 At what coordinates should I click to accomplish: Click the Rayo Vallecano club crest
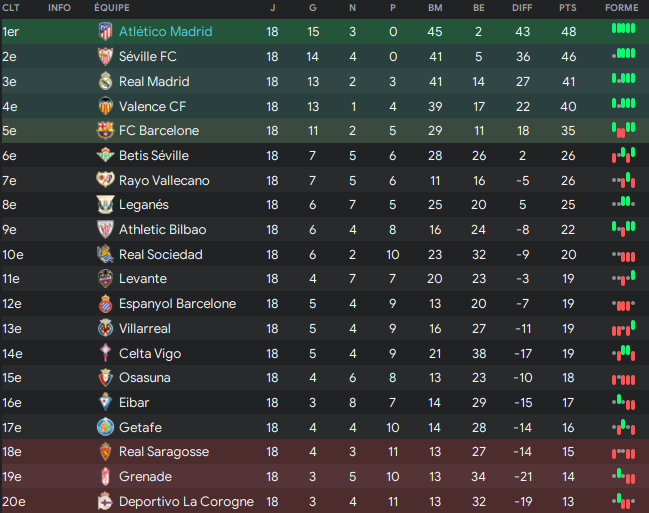(105, 180)
